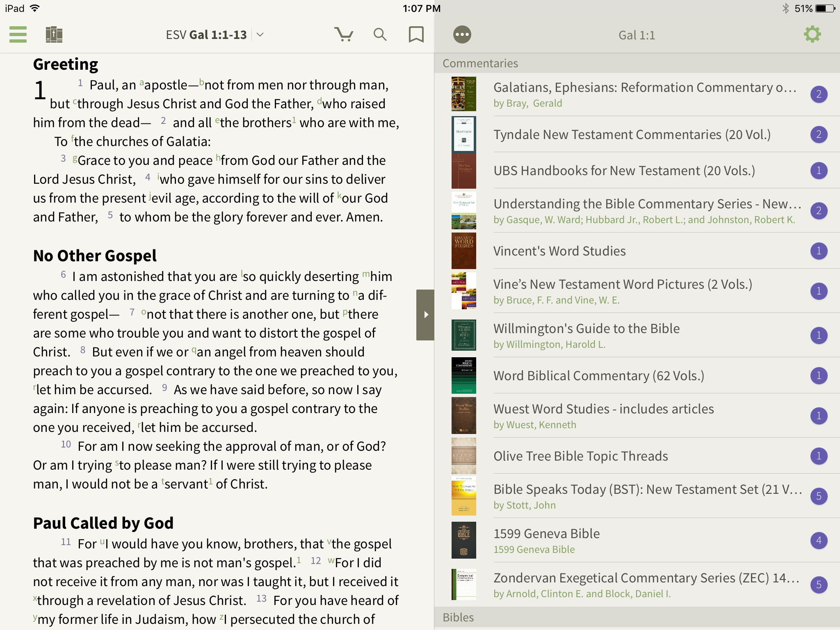
Task: Open the library bookshelf icon
Action: coord(54,34)
